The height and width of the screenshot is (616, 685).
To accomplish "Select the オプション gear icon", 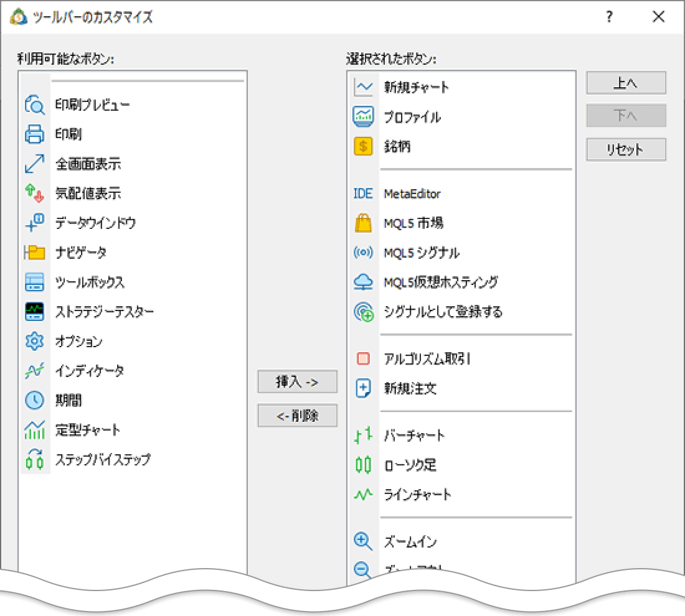I will click(x=34, y=341).
